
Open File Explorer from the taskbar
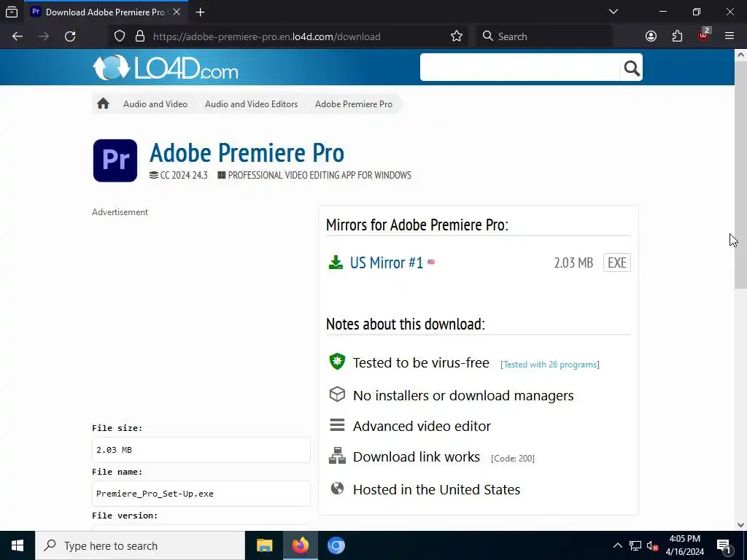point(264,545)
